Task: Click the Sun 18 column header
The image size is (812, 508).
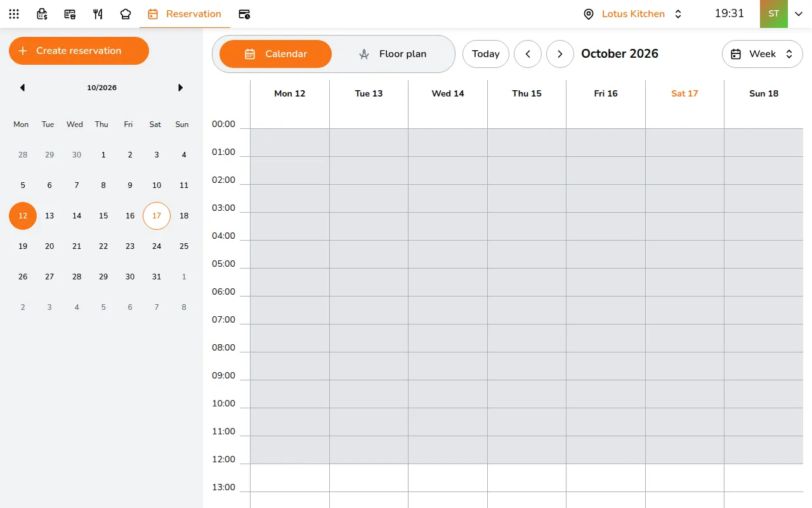Action: coord(764,93)
